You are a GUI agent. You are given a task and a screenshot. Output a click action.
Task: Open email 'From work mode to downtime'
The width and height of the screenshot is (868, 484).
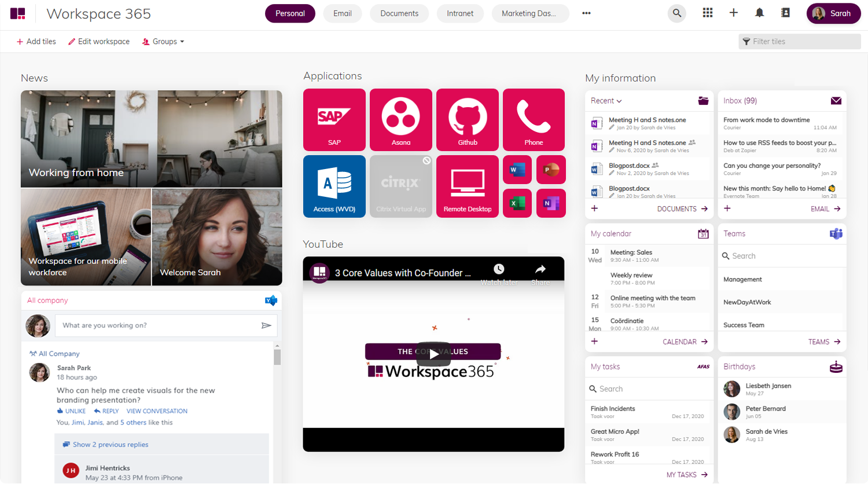coord(780,123)
